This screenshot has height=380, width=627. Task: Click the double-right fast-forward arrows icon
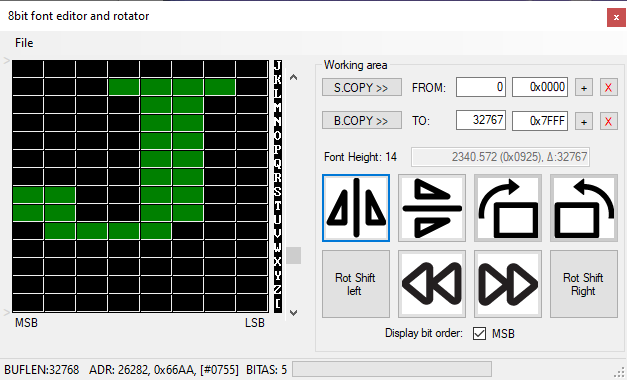coord(508,284)
